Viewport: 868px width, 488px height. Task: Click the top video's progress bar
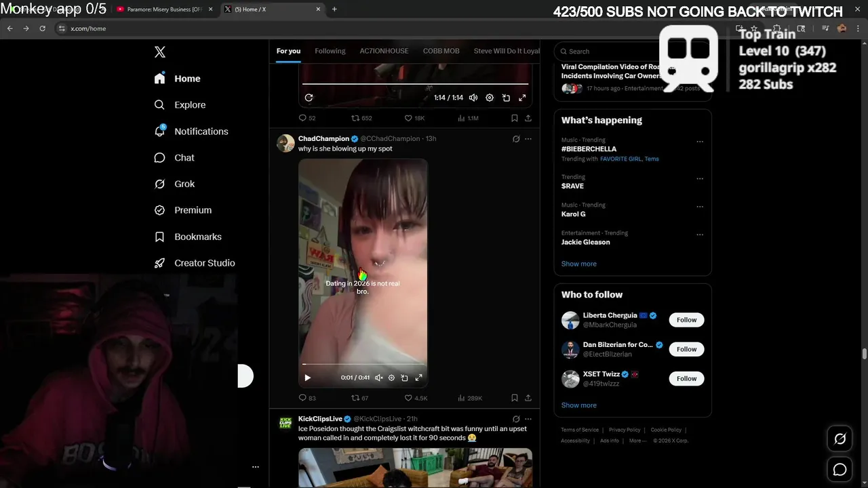(415, 84)
